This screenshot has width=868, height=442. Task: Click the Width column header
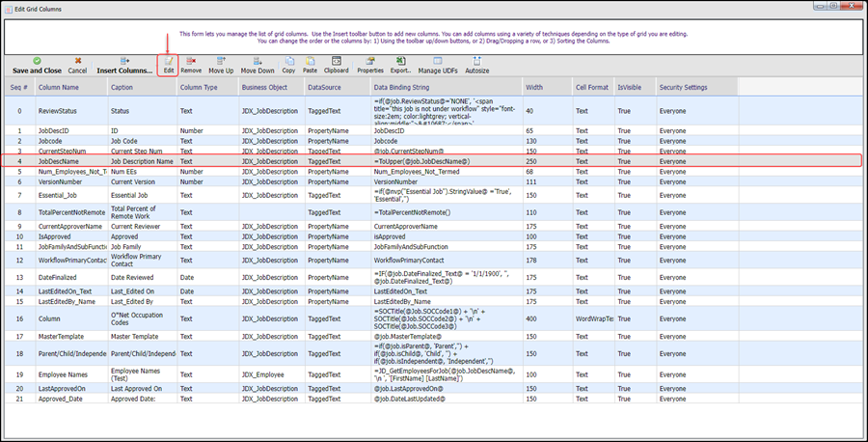tap(548, 87)
